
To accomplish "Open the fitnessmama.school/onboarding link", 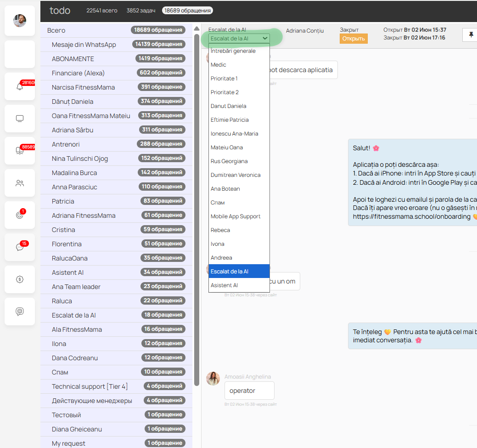I will point(412,216).
